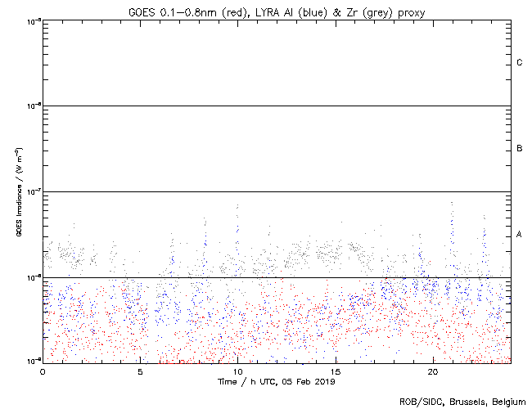Click the bottom y-axis tick label
The width and height of the screenshot is (532, 409).
click(x=32, y=361)
